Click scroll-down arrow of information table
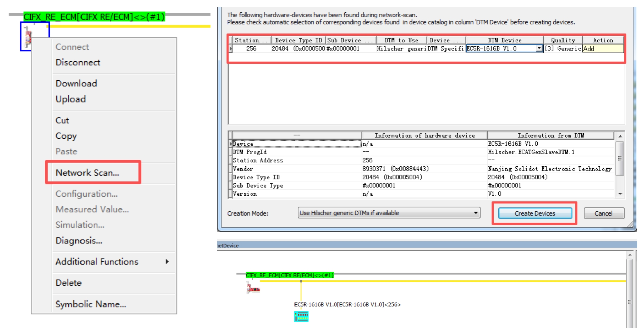 (x=620, y=194)
